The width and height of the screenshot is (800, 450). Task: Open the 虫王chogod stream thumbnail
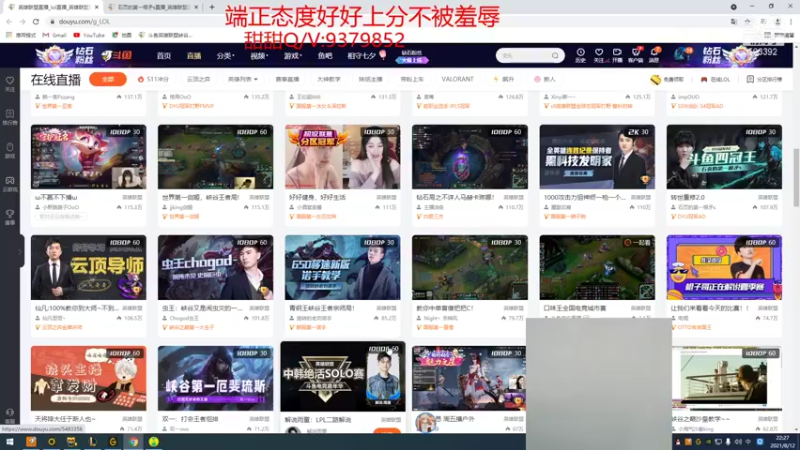pos(215,267)
